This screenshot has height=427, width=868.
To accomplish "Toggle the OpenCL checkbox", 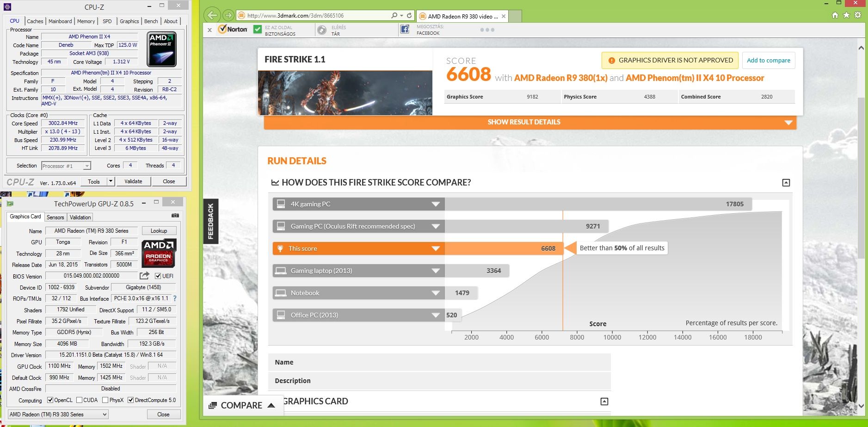I will pos(50,400).
